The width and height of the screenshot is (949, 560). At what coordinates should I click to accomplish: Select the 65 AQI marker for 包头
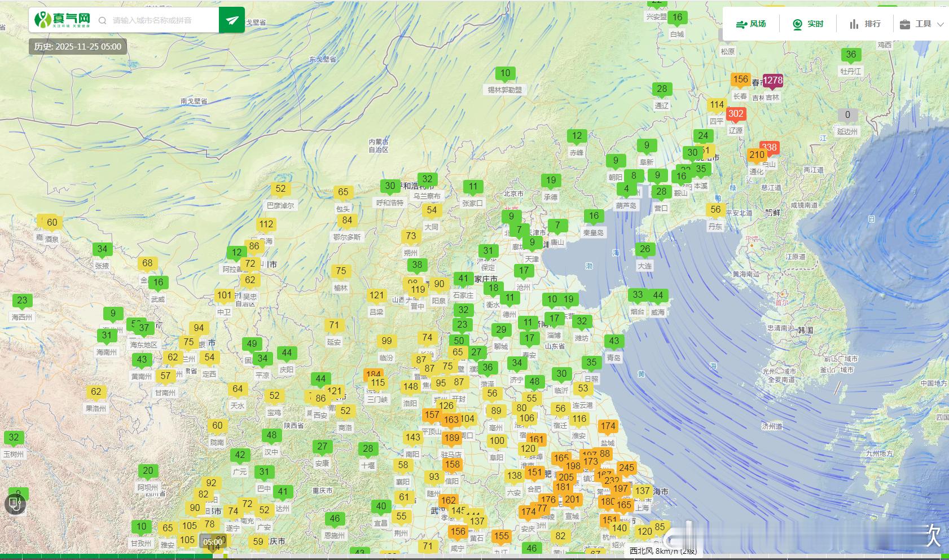pyautogui.click(x=343, y=192)
